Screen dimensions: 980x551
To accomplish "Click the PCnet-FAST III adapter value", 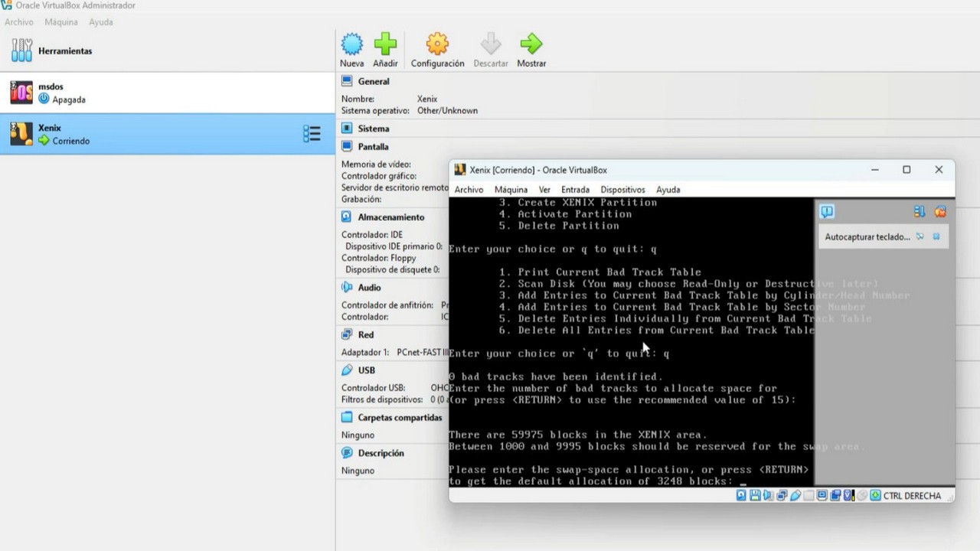I will (x=423, y=353).
